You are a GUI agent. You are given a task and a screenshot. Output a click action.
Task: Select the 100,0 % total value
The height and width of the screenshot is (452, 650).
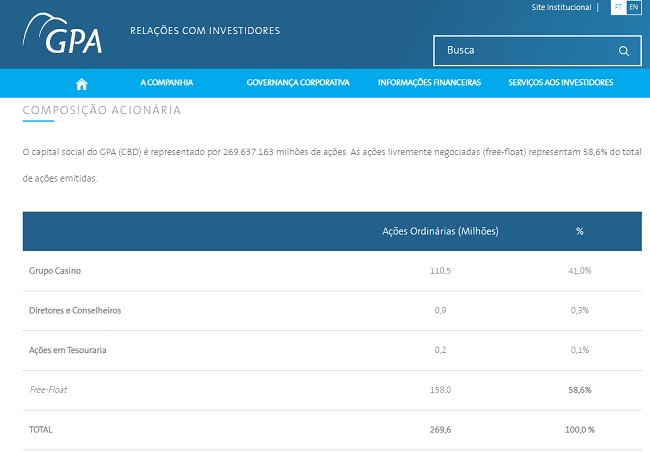[580, 430]
